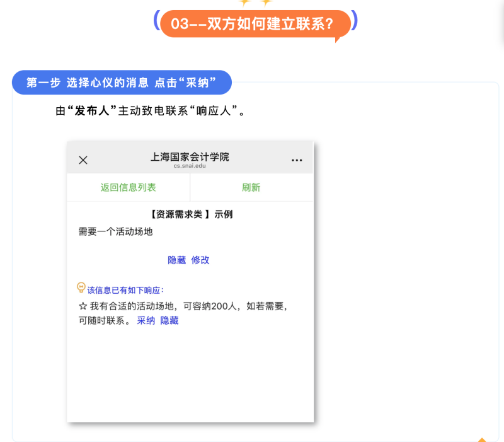Open the three-dots more options menu
This screenshot has width=504, height=442.
tap(297, 160)
